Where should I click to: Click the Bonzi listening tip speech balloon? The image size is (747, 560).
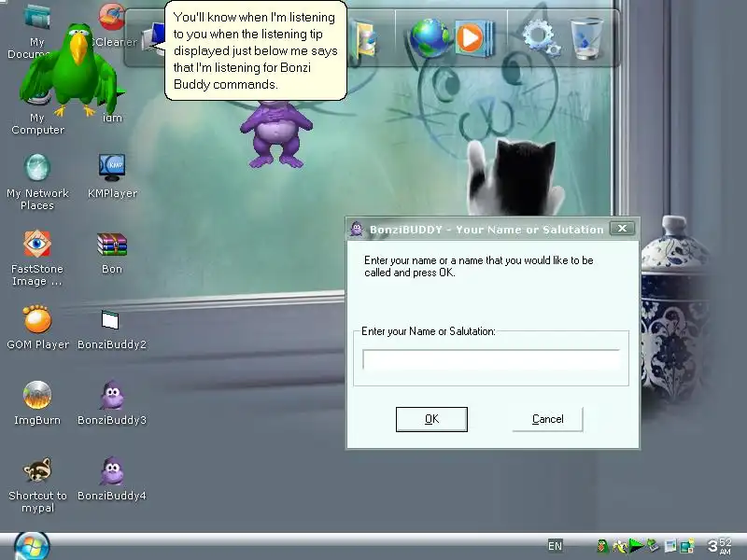click(255, 50)
